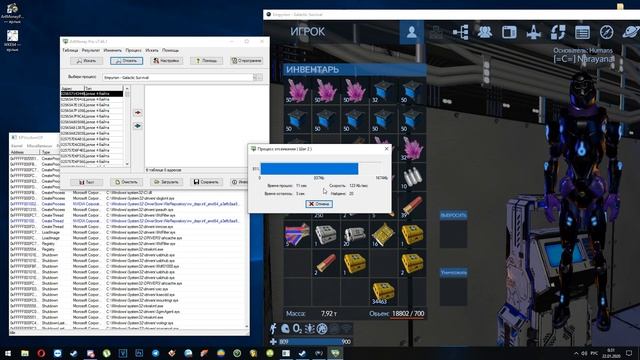Open the faction group icon in game header

pos(485,32)
